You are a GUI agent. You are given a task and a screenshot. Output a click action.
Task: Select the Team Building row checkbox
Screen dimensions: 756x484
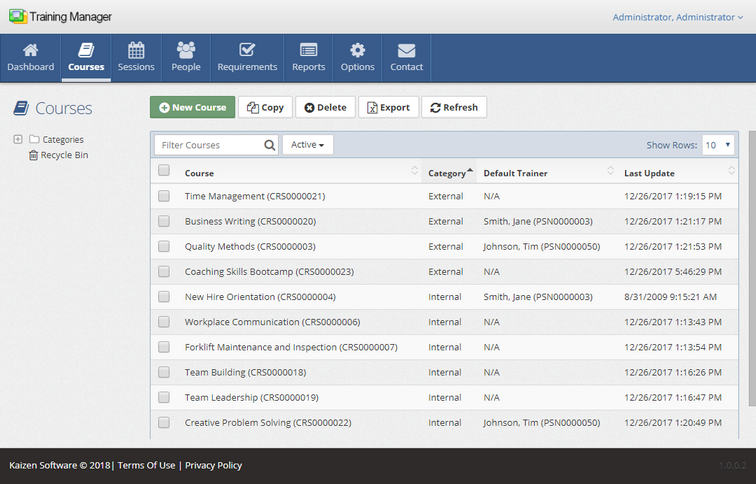pos(164,372)
